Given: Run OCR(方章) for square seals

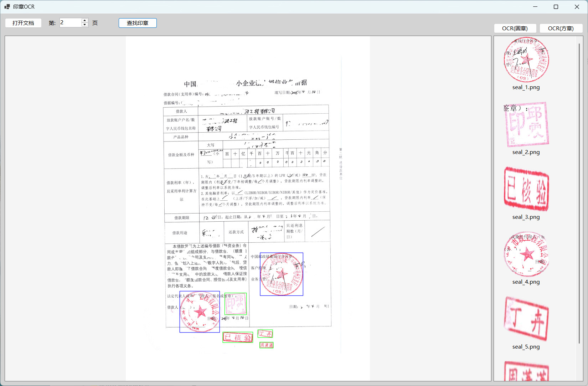Looking at the screenshot, I should coord(561,28).
